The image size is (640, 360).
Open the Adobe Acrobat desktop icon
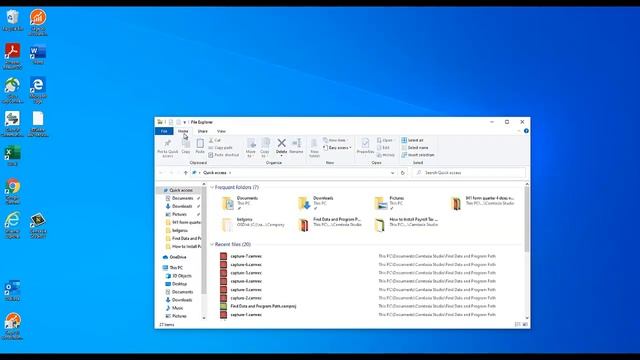13,56
